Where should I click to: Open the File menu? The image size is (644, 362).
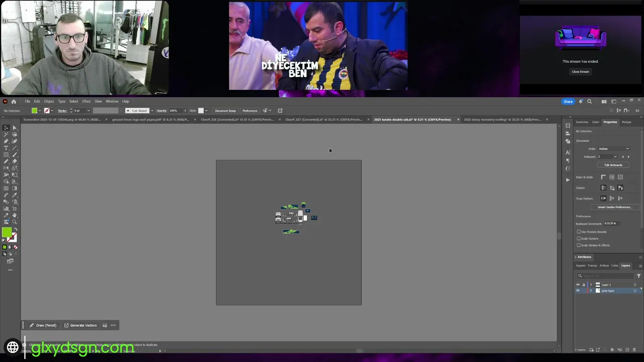[x=28, y=102]
